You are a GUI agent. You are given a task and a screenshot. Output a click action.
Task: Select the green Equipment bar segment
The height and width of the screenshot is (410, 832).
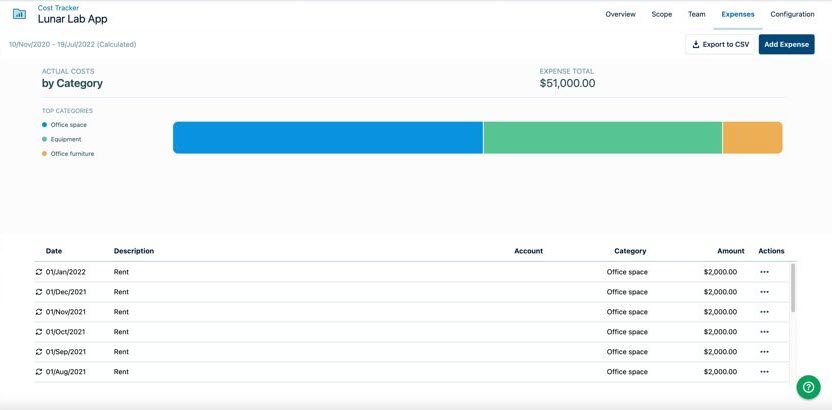pyautogui.click(x=602, y=138)
